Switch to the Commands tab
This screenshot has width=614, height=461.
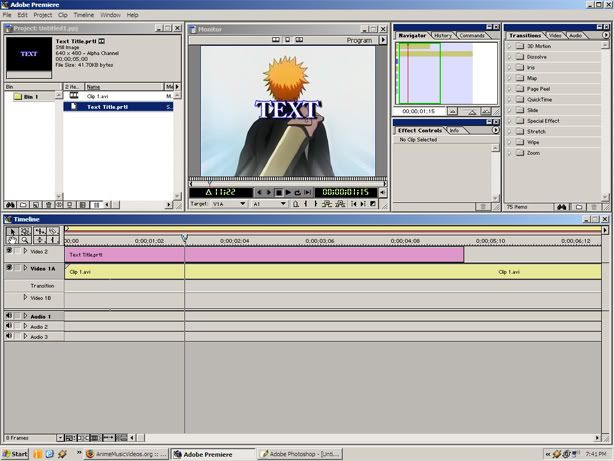pos(472,36)
